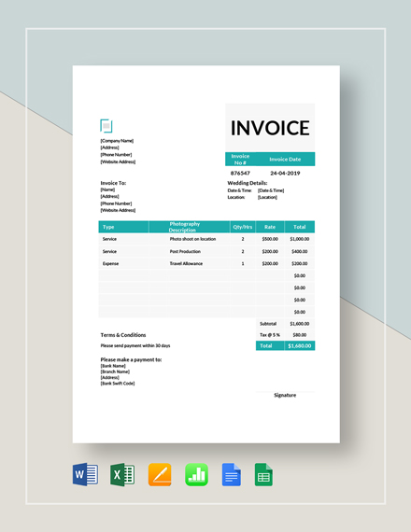This screenshot has height=532, width=411.
Task: Choose the Apple Pages format icon
Action: click(160, 474)
